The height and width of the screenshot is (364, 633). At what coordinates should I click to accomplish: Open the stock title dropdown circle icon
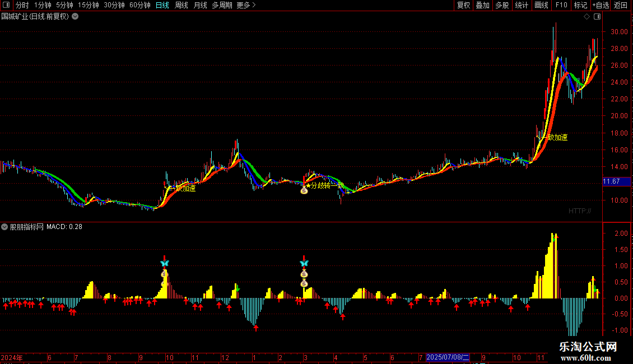(75, 17)
